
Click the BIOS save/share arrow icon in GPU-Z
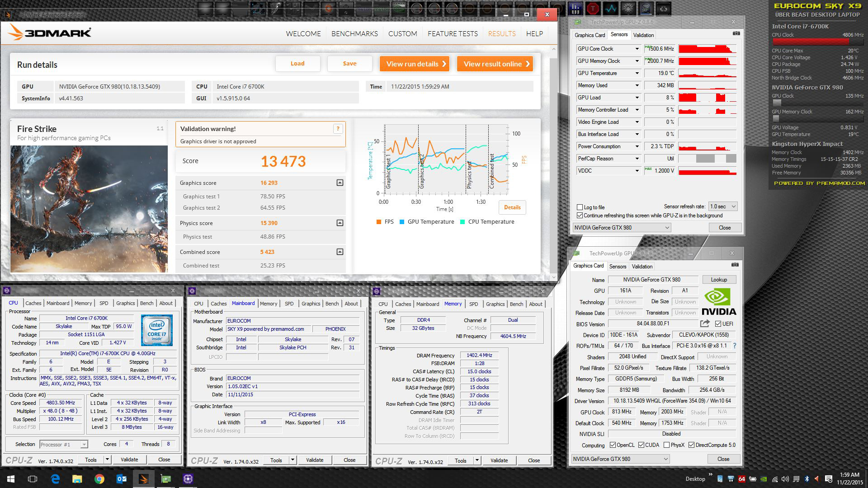705,324
